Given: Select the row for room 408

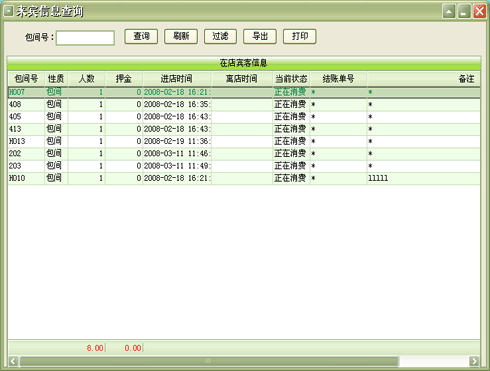Looking at the screenshot, I should tap(244, 105).
